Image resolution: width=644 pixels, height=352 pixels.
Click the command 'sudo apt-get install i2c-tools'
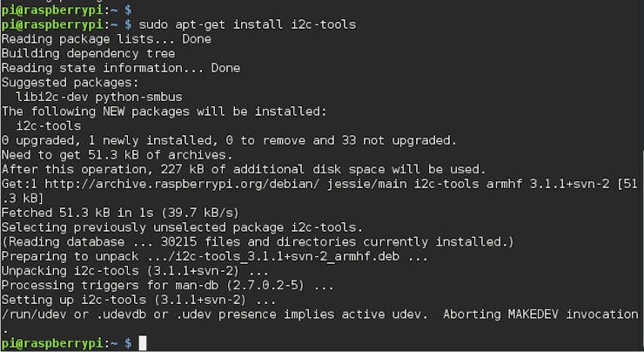pos(247,24)
